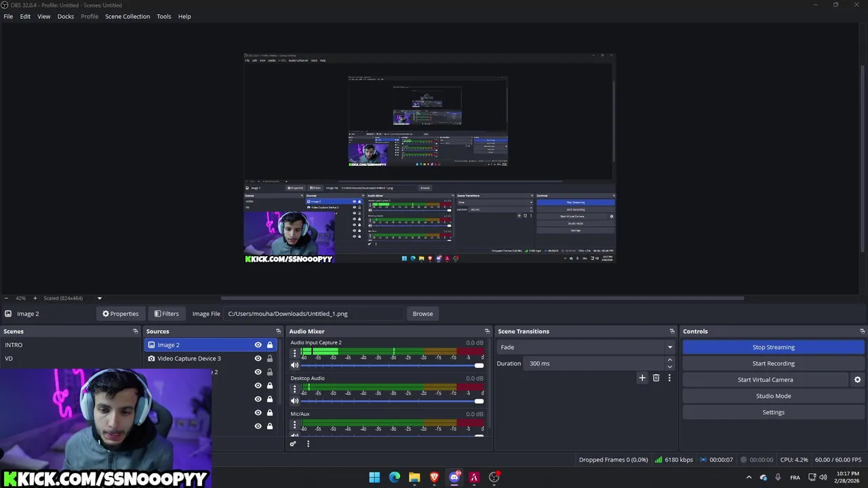Click the green bitrate signal icon
This screenshot has width=868, height=488.
(658, 460)
